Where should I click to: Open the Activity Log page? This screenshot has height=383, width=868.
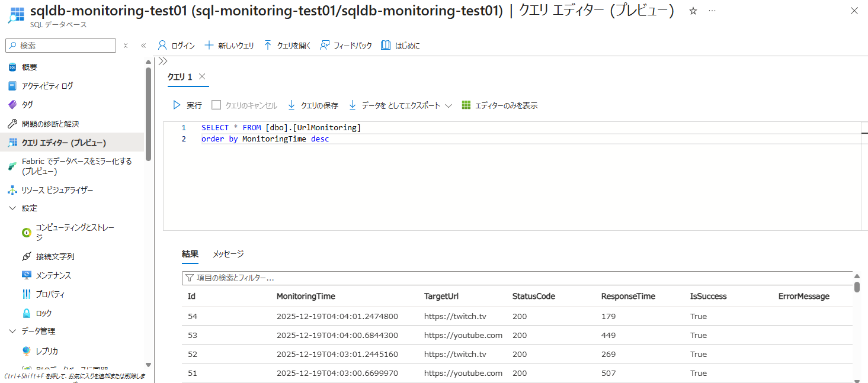point(47,86)
